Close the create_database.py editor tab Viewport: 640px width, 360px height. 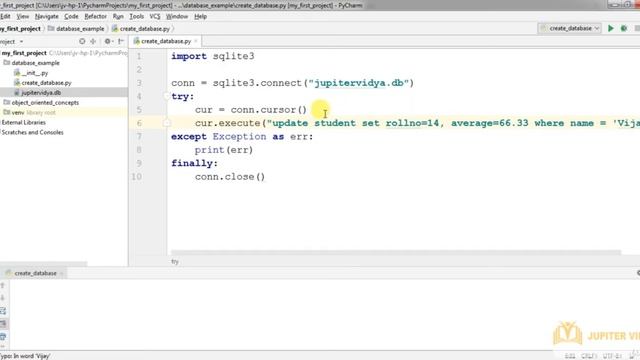[x=196, y=41]
